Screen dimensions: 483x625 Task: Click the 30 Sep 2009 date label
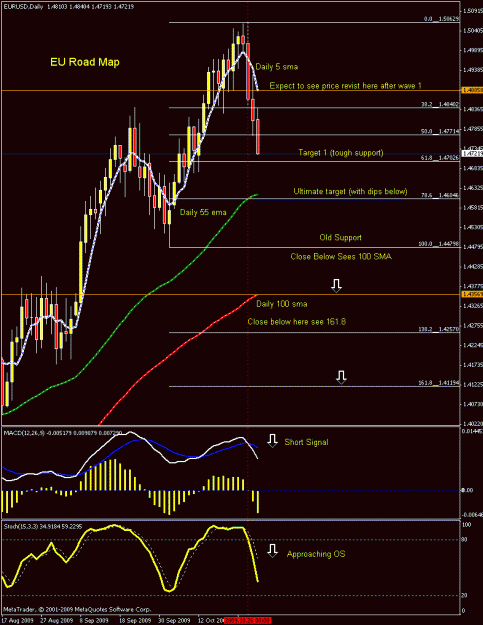[x=174, y=621]
